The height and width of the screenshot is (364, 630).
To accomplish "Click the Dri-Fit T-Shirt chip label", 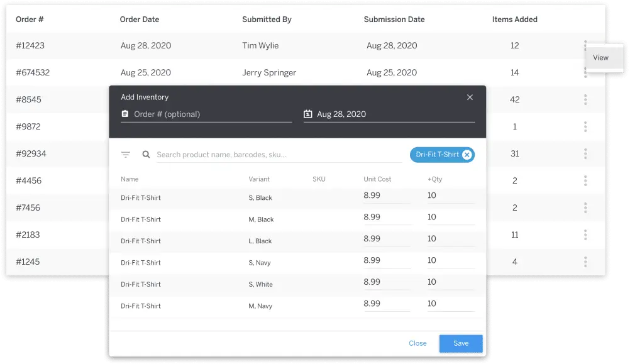I will pos(437,155).
